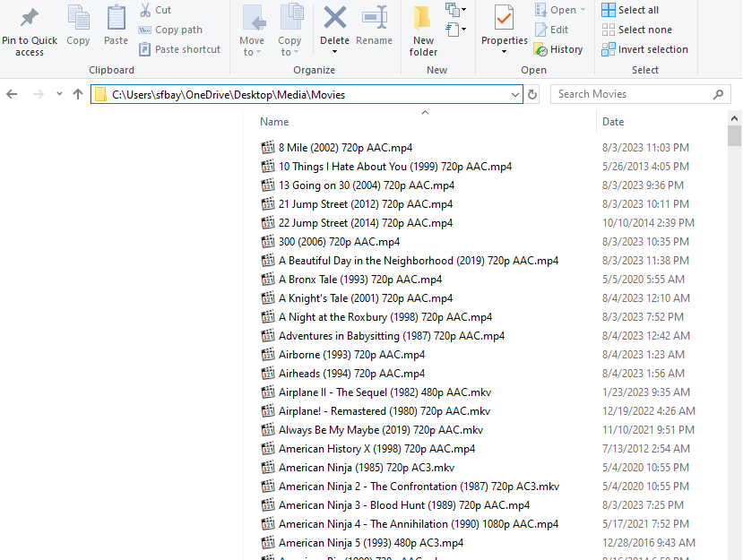
Task: Click the Rename icon
Action: coord(375,17)
